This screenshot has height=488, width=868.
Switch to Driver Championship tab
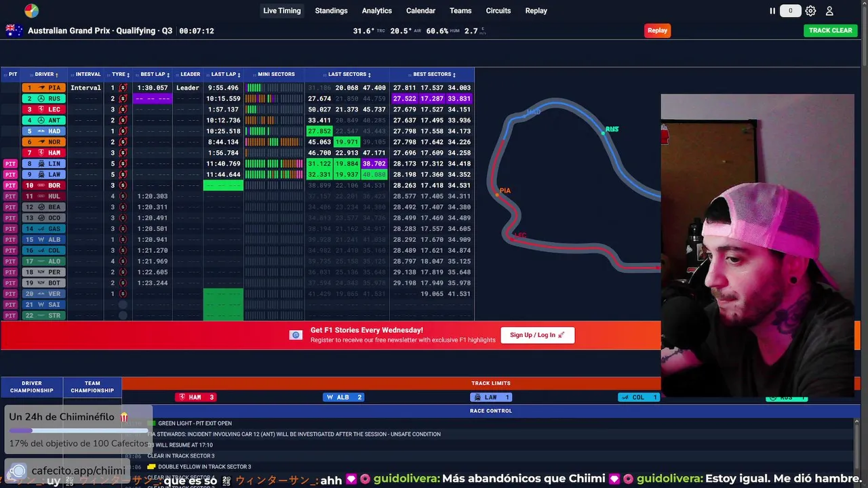pyautogui.click(x=32, y=387)
